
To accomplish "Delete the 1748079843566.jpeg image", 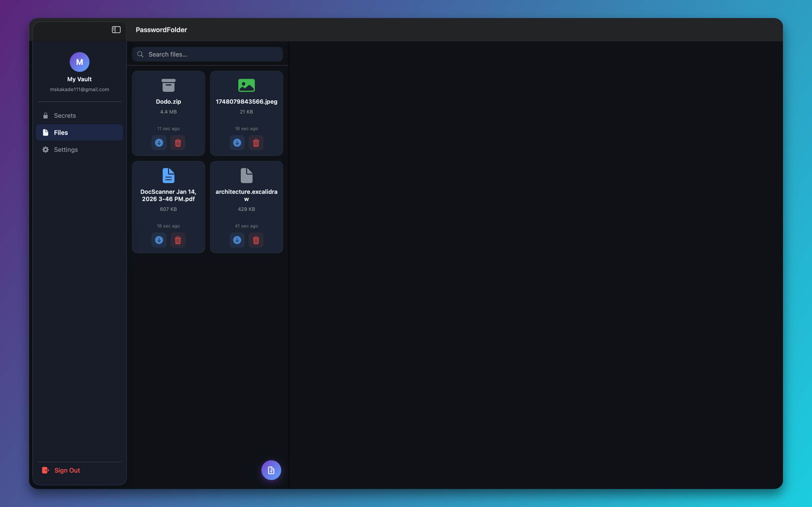I will pyautogui.click(x=256, y=143).
